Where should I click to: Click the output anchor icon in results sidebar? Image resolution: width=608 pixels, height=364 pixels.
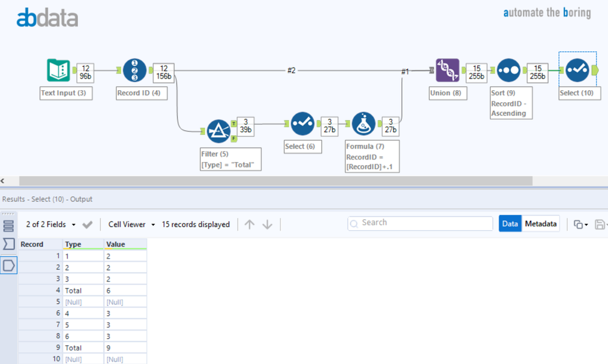coord(9,265)
